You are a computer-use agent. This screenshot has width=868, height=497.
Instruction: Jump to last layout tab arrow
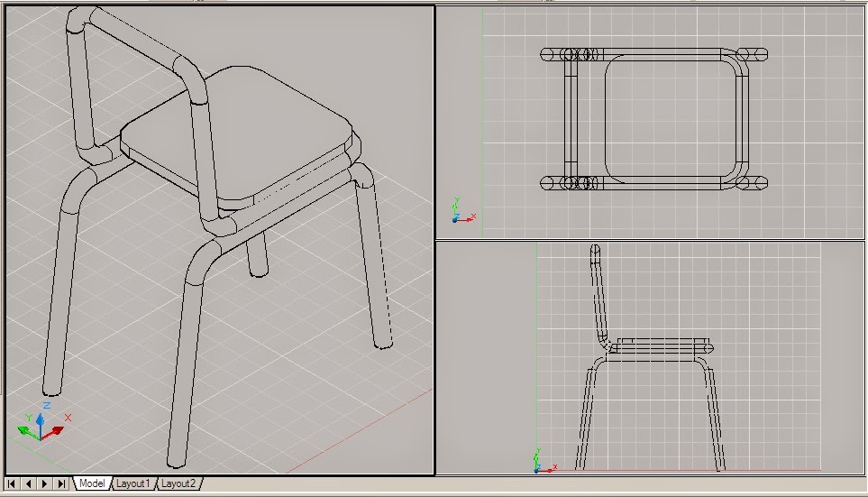[61, 483]
